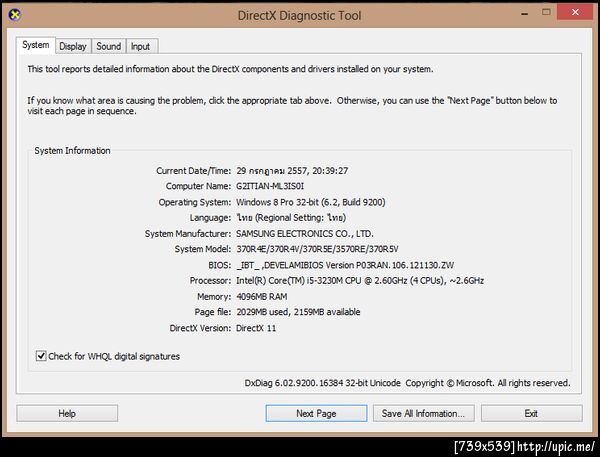Click the 4096MB RAM value
Image resolution: width=600 pixels, height=457 pixels.
(262, 297)
